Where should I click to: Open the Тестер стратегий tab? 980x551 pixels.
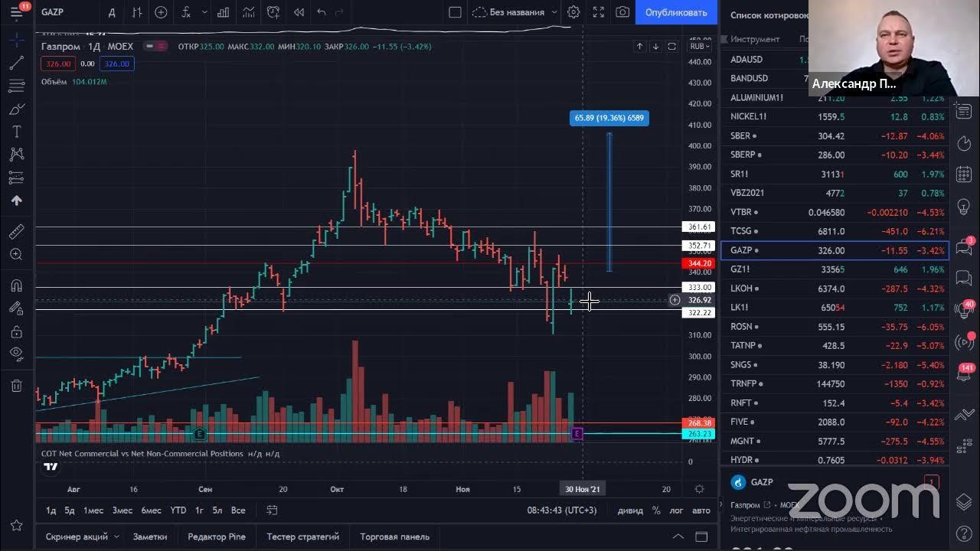click(303, 536)
